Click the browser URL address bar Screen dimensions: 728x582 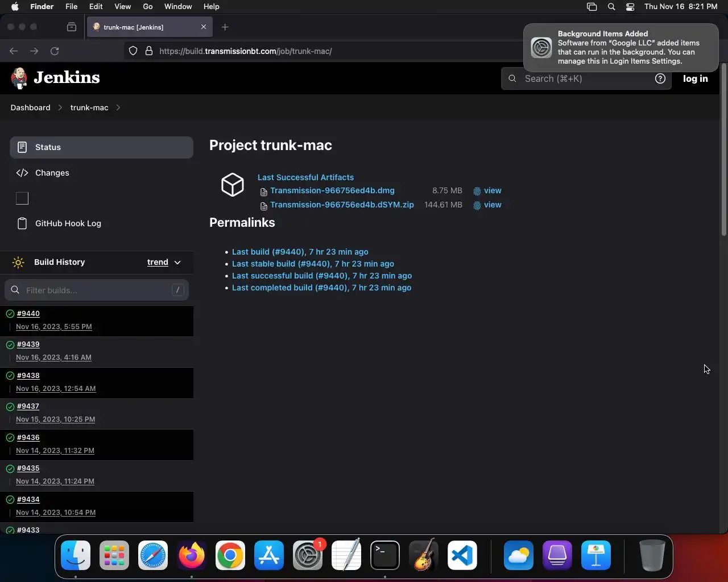click(324, 51)
